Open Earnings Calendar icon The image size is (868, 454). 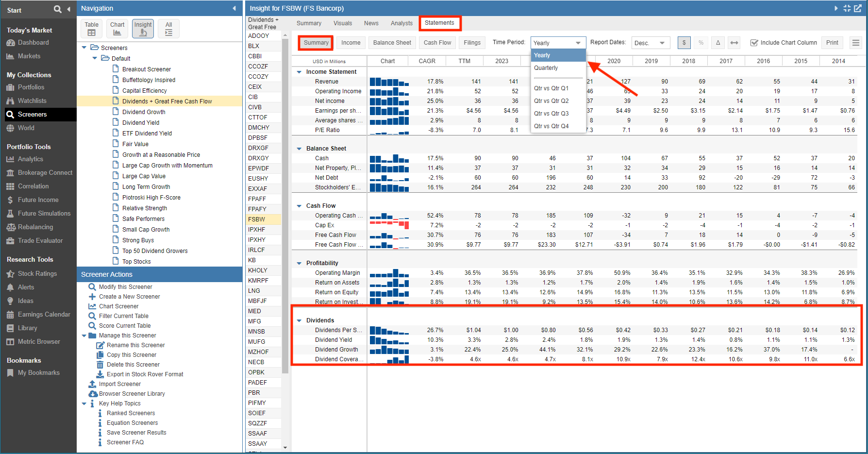[x=11, y=315]
